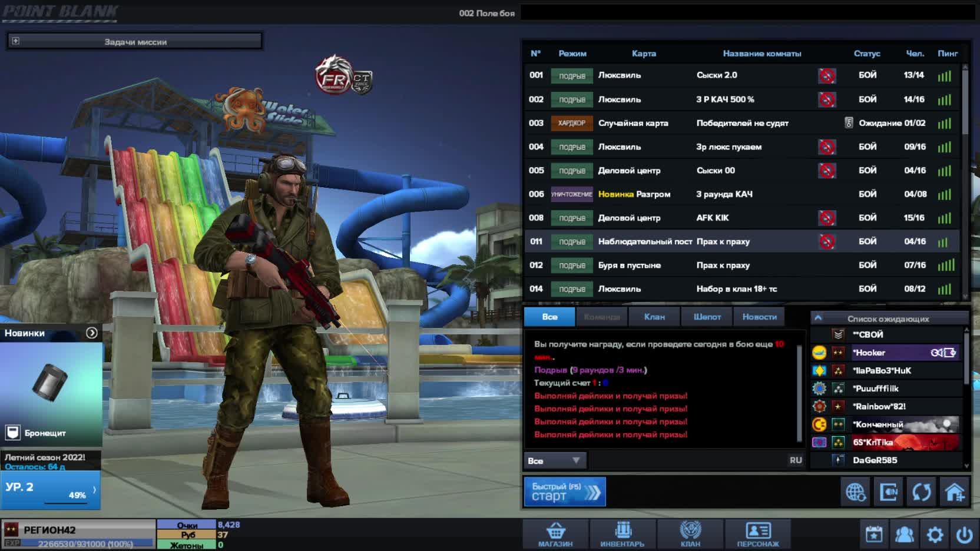The image size is (980, 551).
Task: Open the season level УР. 2 arrow
Action: coord(94,490)
